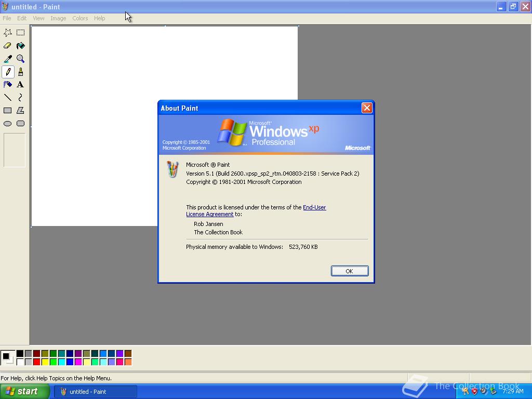Open the Edit menu
Screen dimensions: 532x399
pos(22,18)
